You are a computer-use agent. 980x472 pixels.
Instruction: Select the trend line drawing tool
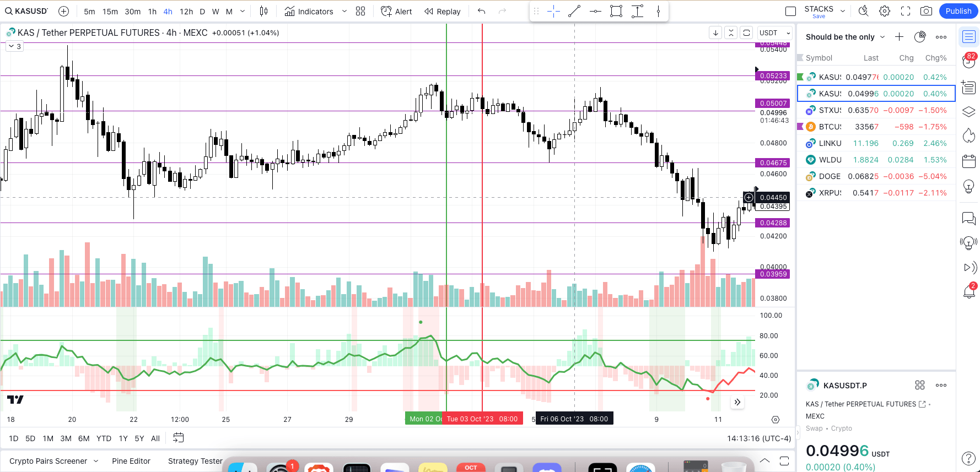(574, 11)
